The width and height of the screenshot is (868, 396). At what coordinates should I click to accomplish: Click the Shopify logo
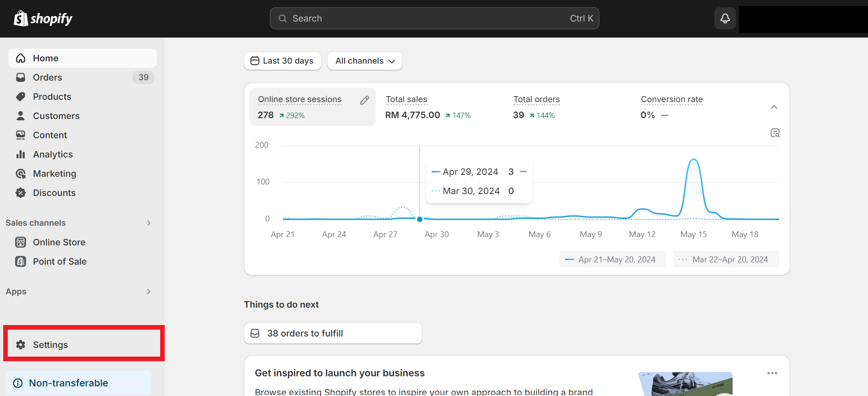click(43, 19)
